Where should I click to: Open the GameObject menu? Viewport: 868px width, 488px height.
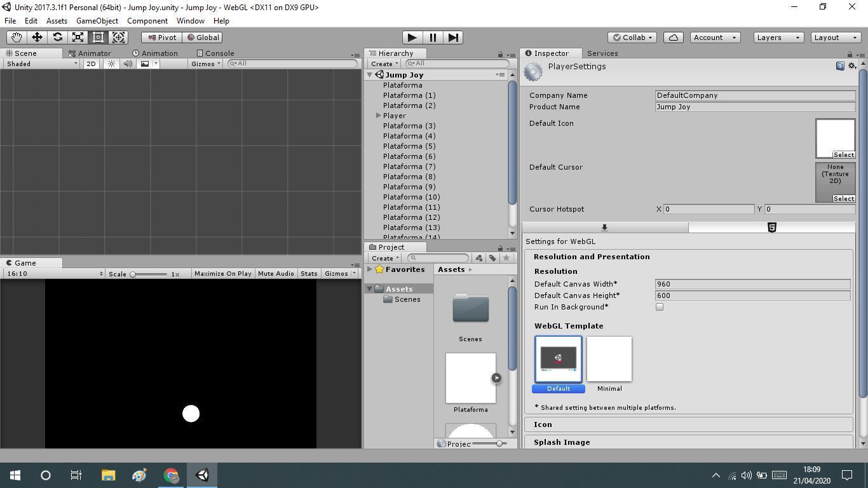[97, 21]
